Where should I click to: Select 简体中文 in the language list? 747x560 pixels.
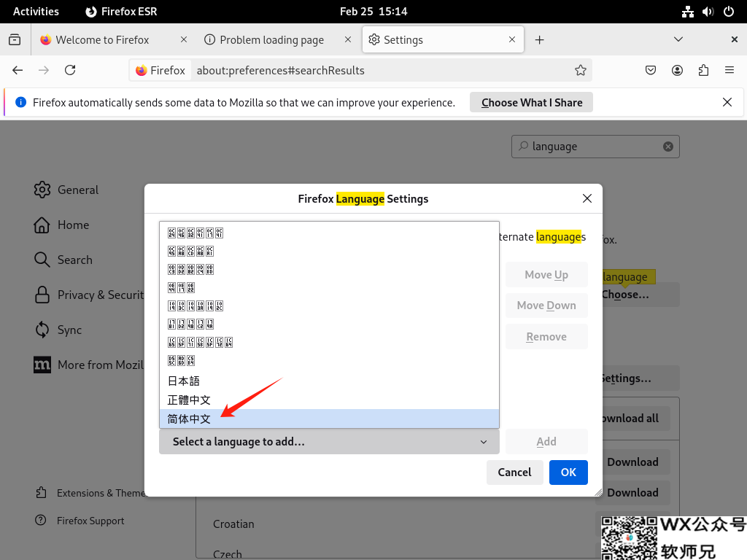tap(329, 419)
